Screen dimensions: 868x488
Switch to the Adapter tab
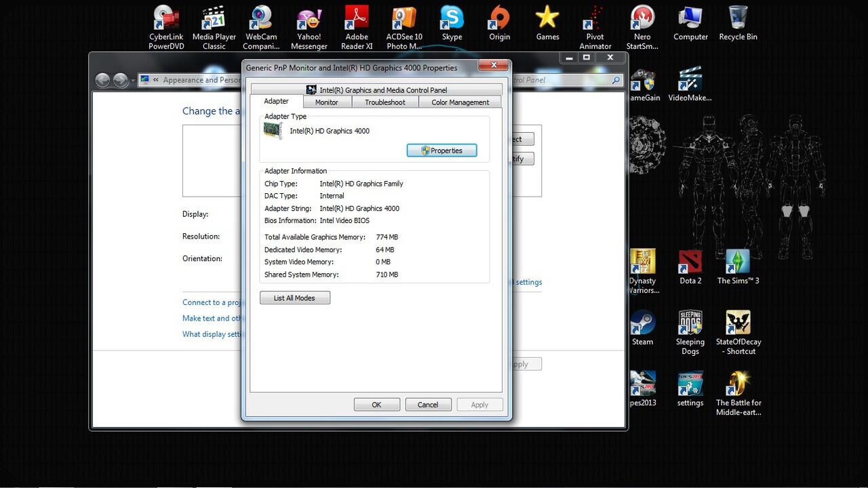[276, 101]
